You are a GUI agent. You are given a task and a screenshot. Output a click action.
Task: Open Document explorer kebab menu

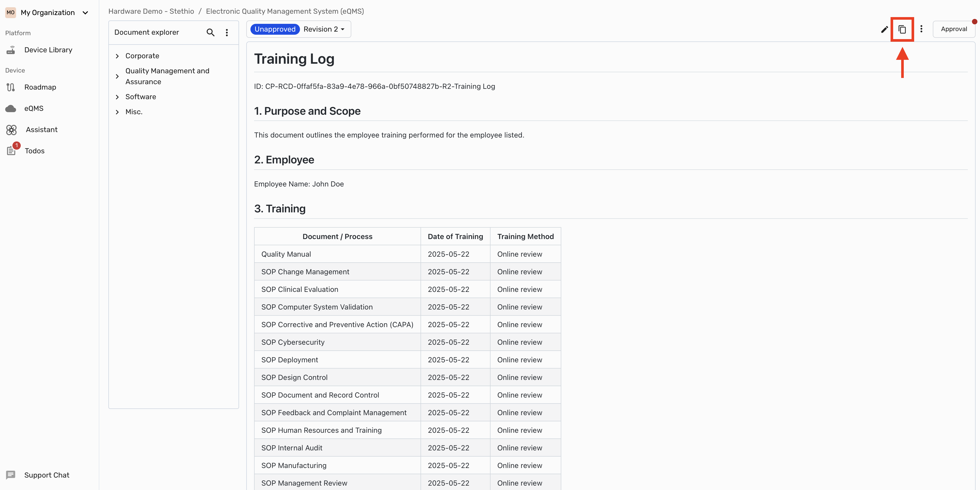tap(227, 33)
